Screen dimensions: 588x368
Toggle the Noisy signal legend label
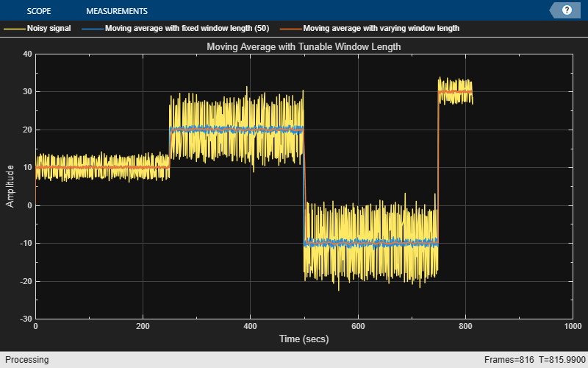(49, 29)
